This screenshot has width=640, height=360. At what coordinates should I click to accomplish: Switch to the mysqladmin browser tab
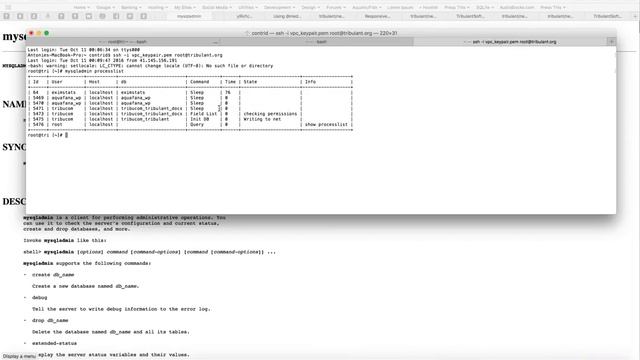pyautogui.click(x=189, y=16)
